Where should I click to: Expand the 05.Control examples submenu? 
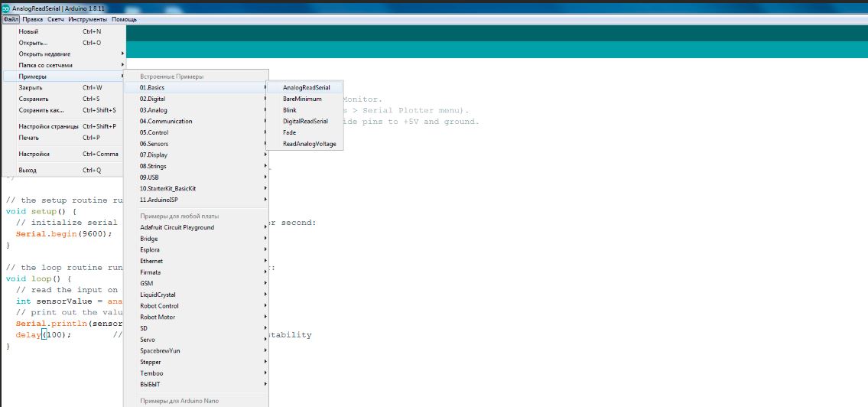[x=196, y=132]
